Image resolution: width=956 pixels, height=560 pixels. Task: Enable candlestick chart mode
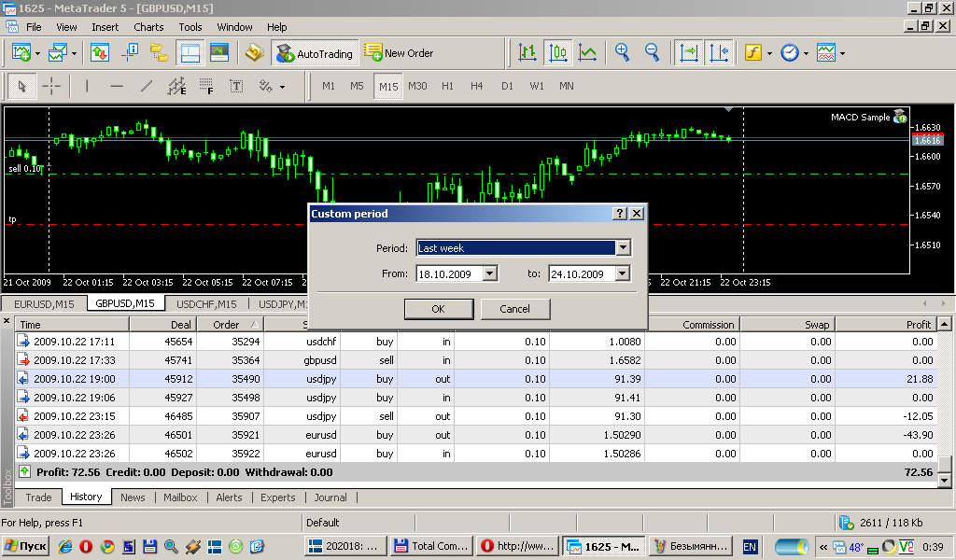click(x=557, y=53)
